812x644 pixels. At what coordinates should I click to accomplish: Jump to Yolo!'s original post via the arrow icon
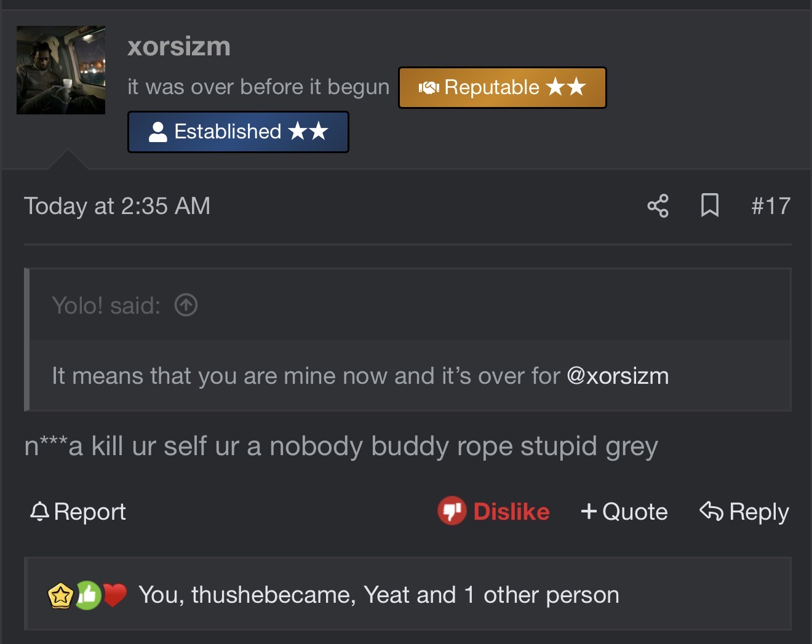[186, 304]
